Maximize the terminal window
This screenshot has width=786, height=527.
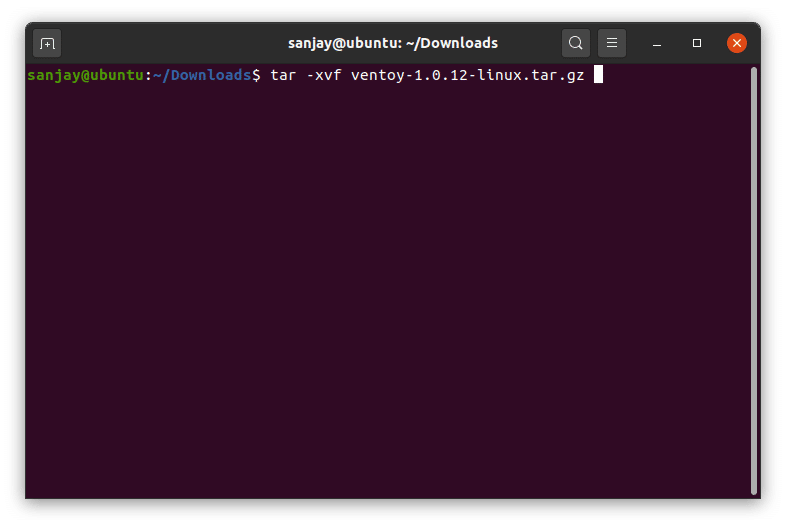tap(697, 43)
